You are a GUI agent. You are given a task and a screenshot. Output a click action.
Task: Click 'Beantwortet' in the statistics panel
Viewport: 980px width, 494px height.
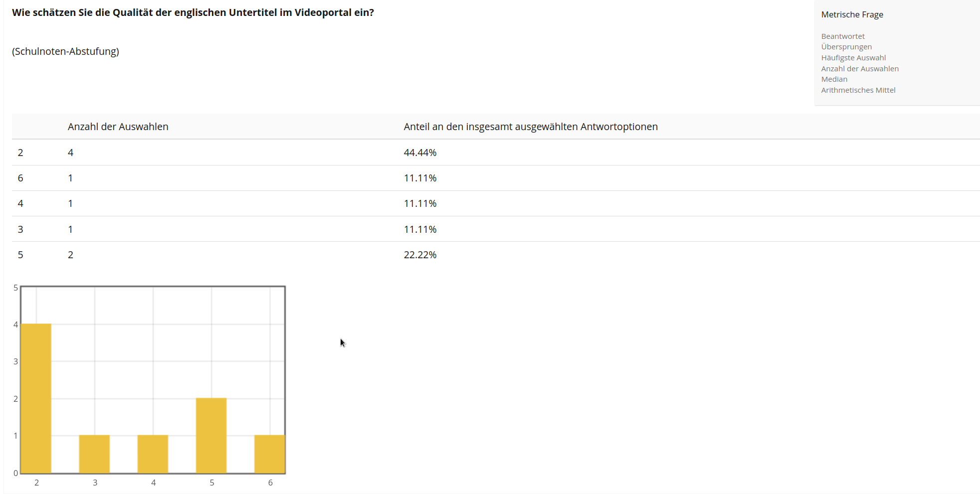point(843,36)
